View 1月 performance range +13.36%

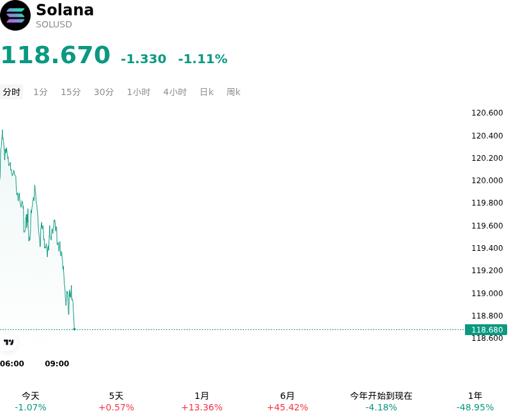202,401
